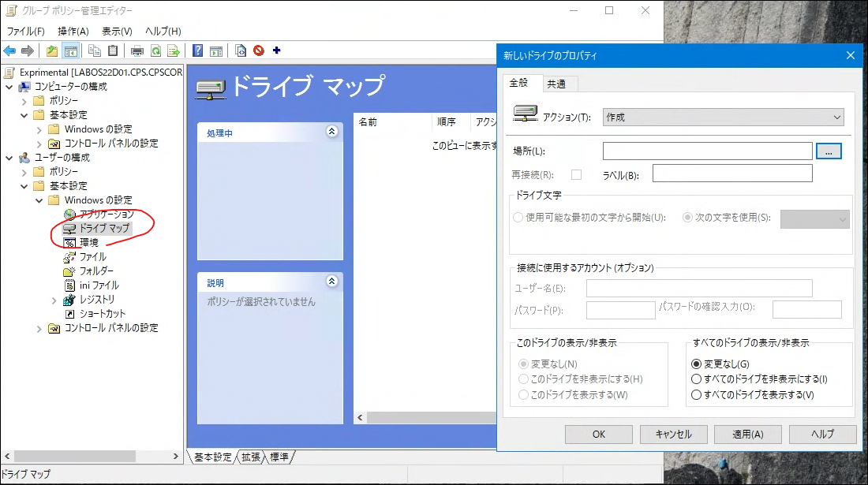
Task: Select the フォルダー tree node
Action: [96, 271]
